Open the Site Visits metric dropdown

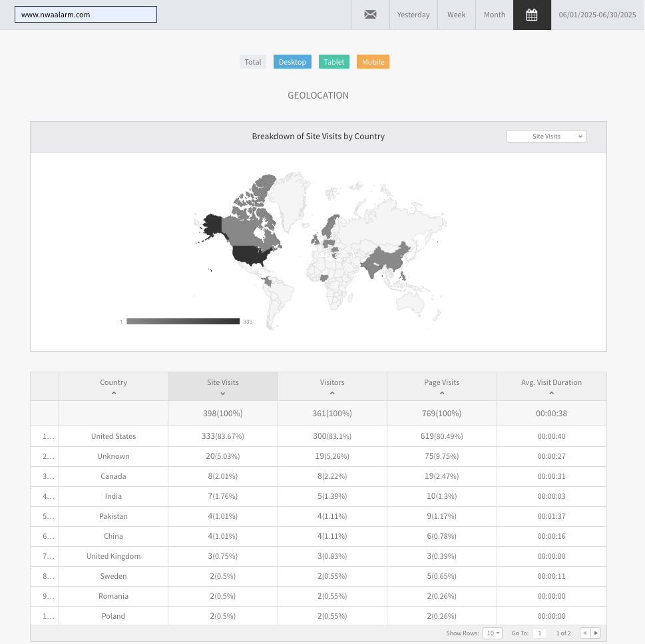click(x=546, y=137)
